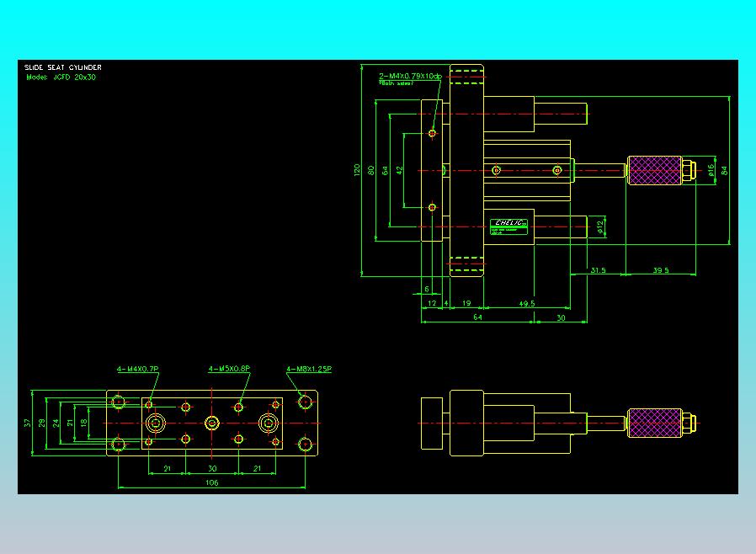Click the 80 vertical dimension text
756x554 pixels.
(x=370, y=170)
